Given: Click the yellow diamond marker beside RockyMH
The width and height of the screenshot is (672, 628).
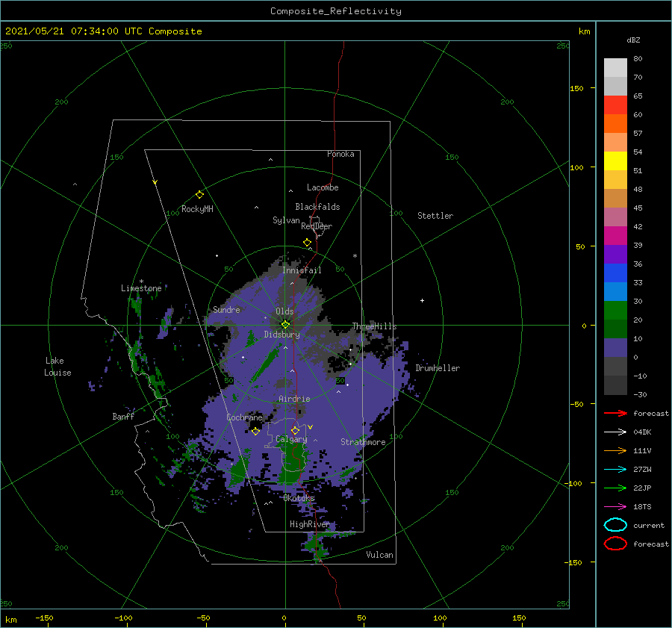Looking at the screenshot, I should pyautogui.click(x=199, y=195).
